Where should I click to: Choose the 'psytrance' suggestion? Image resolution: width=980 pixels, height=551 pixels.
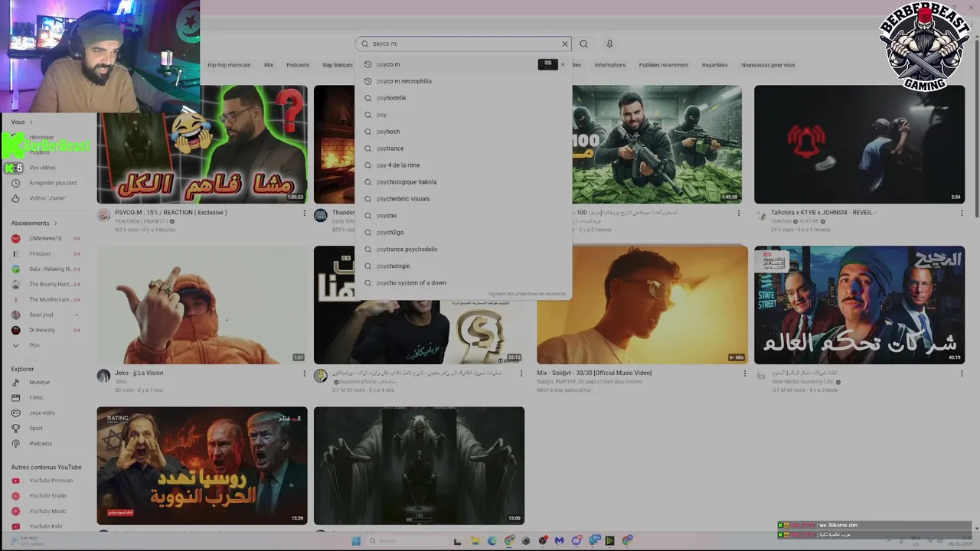click(x=464, y=148)
